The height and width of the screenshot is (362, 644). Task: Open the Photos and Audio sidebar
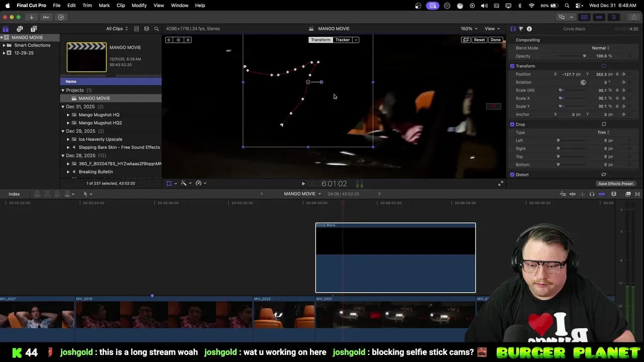tap(20, 29)
